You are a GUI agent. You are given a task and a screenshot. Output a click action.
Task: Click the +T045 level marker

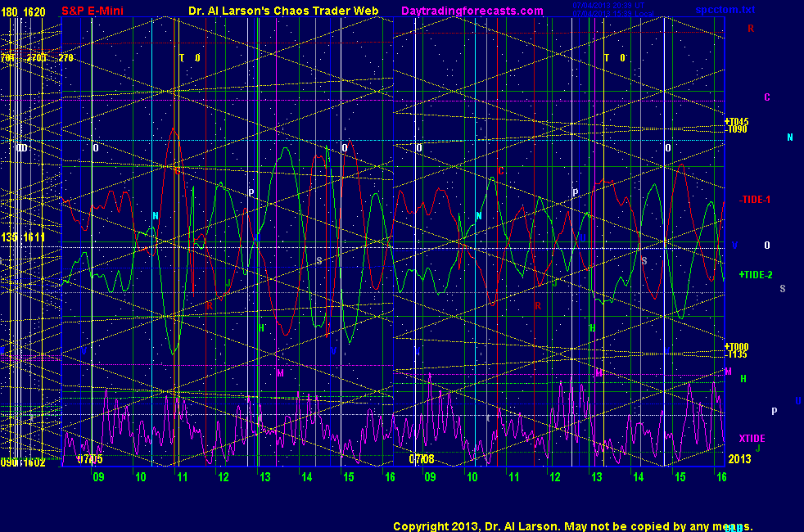[x=737, y=121]
